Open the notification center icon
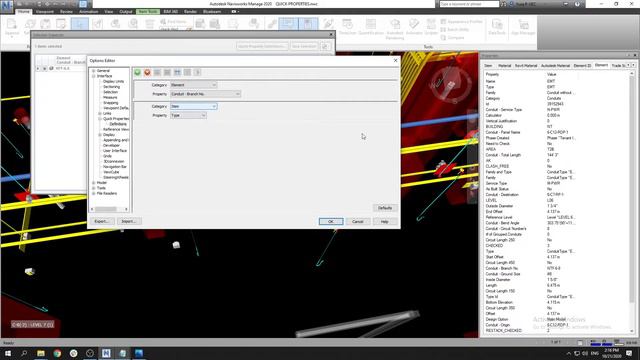640x360 pixels. (629, 353)
